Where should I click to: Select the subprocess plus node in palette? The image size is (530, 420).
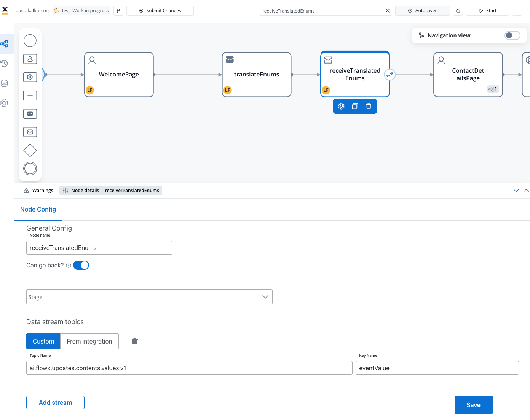click(x=30, y=95)
